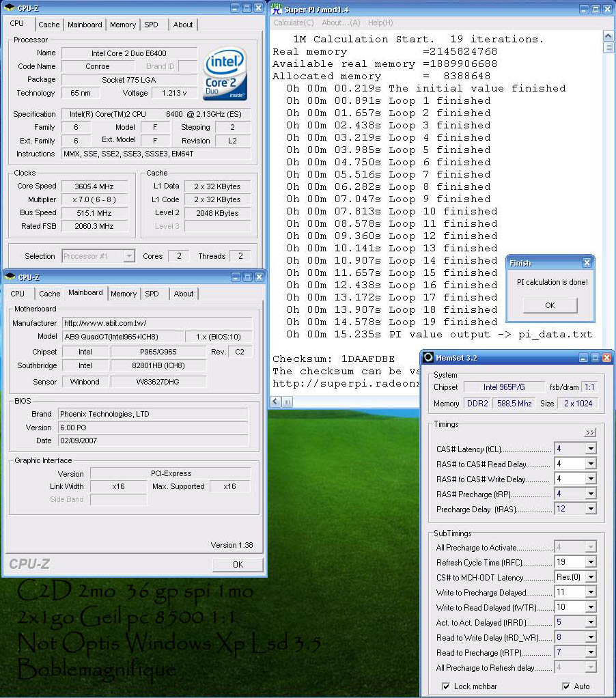Switch to SPD tab in top CPU-Z window
Viewport: 616px width, 698px height.
coord(152,25)
